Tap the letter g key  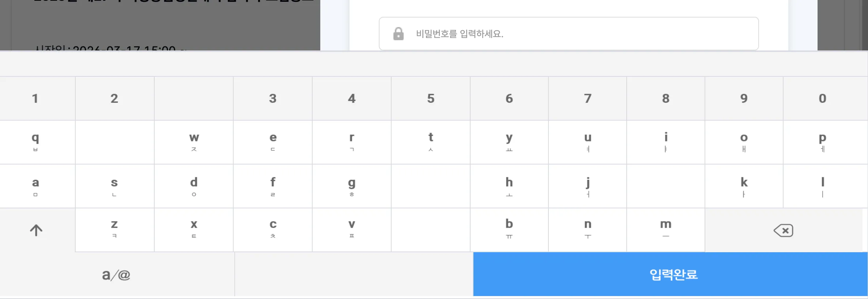(351, 186)
